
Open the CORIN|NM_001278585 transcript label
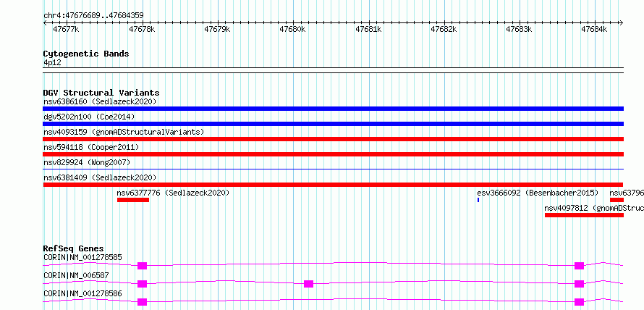(x=82, y=257)
